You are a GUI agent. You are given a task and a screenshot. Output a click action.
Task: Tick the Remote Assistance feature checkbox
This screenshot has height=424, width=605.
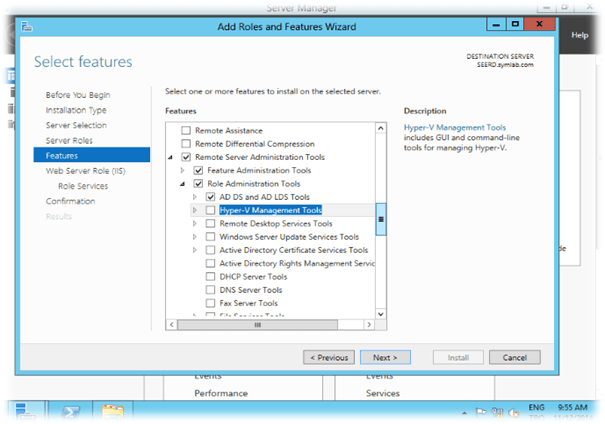184,131
